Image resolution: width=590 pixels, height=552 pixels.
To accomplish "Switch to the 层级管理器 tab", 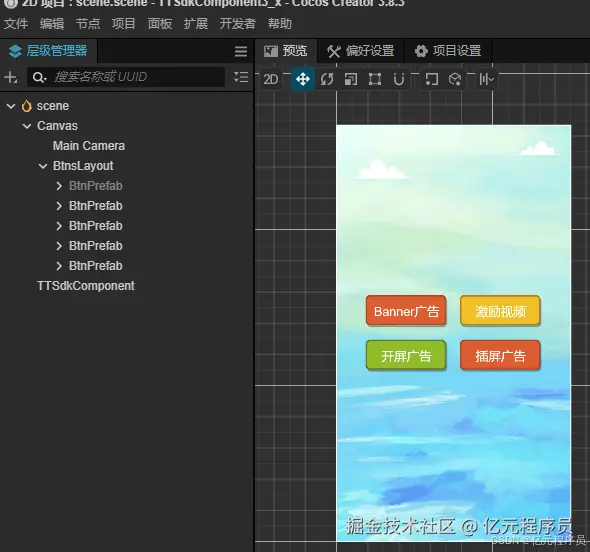I will [x=48, y=51].
